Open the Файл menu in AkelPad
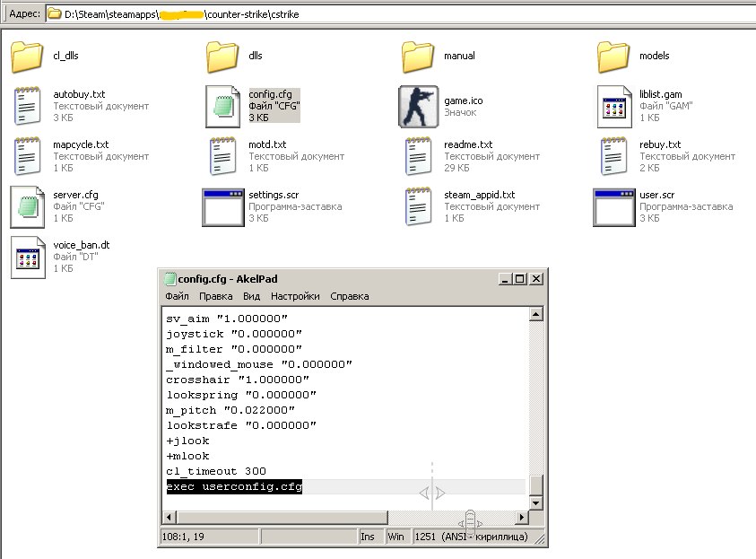 [177, 296]
